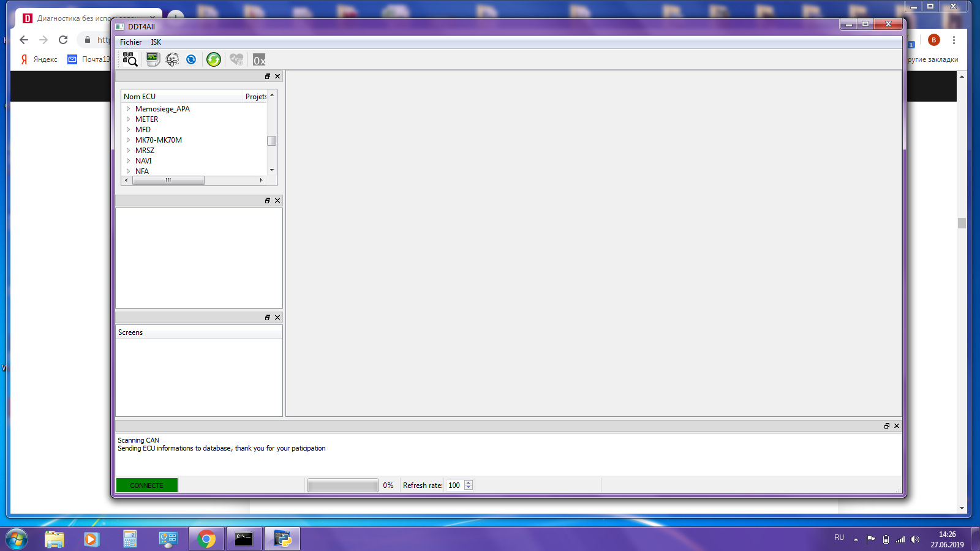Open the ISK menu
980x551 pixels.
point(156,42)
